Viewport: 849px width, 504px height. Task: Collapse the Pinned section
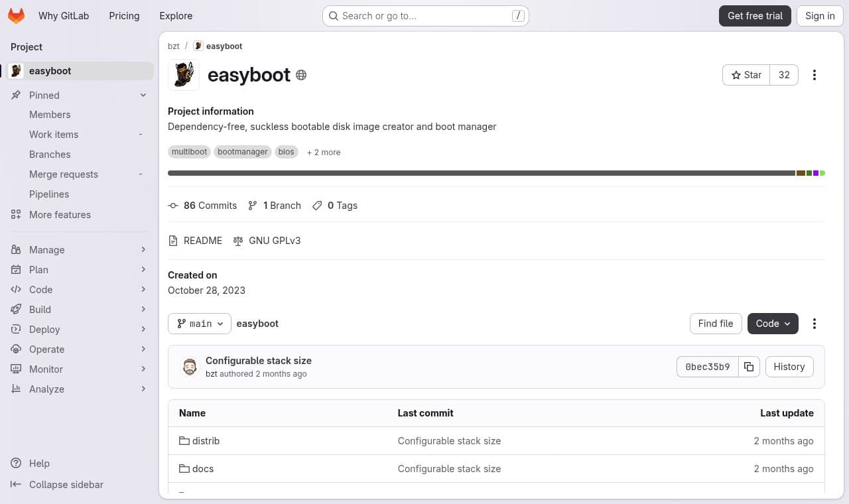click(80, 95)
